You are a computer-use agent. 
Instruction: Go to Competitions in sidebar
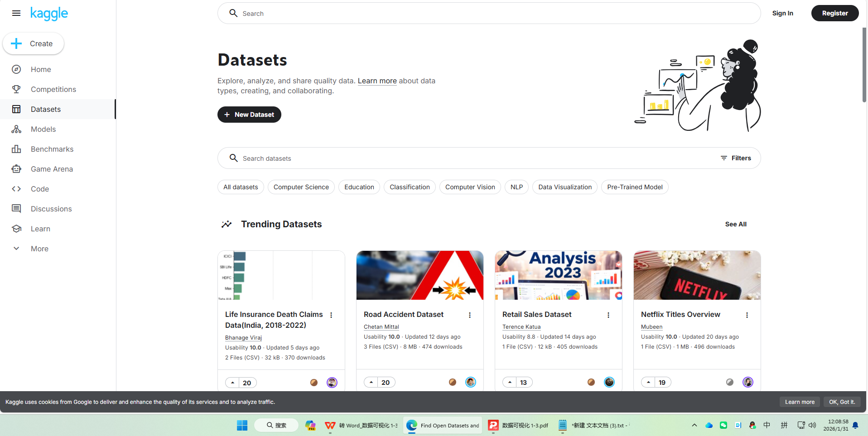click(x=58, y=89)
